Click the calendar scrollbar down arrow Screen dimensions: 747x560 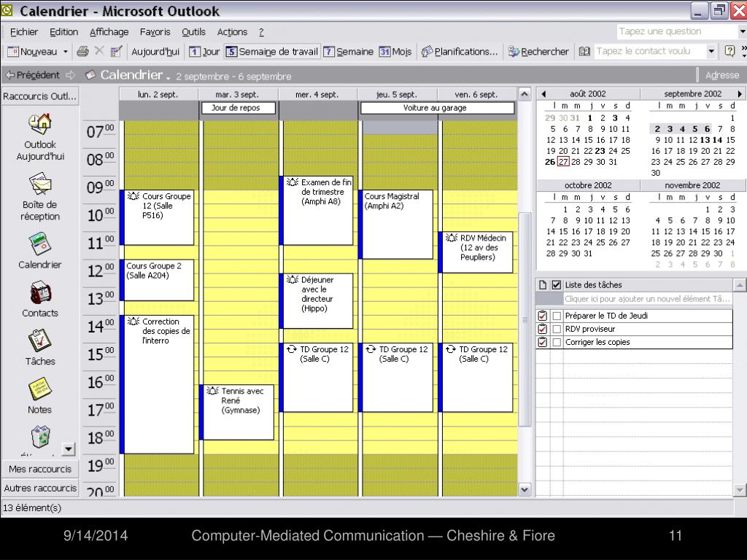tap(524, 489)
